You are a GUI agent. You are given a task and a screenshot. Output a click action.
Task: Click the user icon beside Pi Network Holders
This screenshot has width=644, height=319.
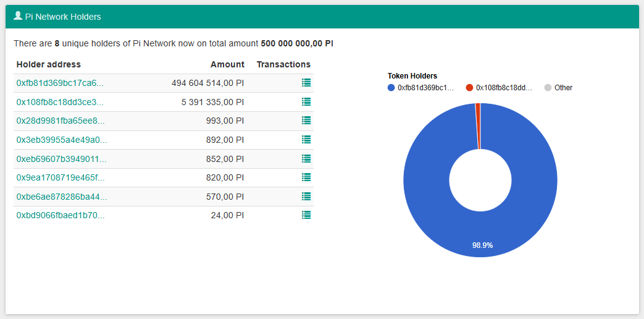point(18,16)
